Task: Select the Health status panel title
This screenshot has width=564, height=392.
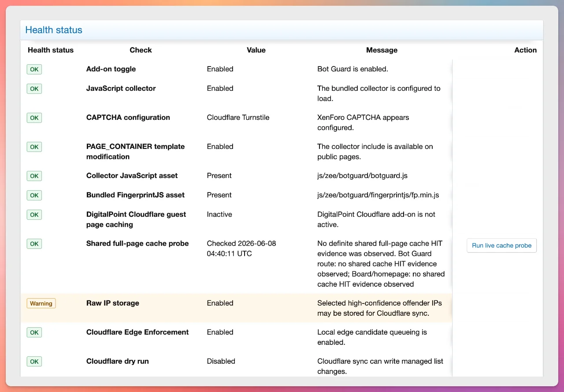Action: (54, 30)
